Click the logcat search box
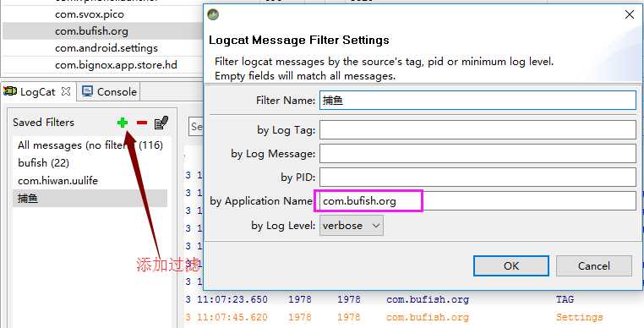Screen dimensions: 644x328 pyautogui.click(x=196, y=126)
